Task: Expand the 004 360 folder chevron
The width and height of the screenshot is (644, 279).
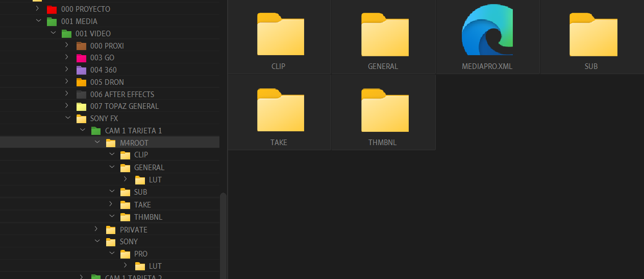Action: tap(67, 69)
